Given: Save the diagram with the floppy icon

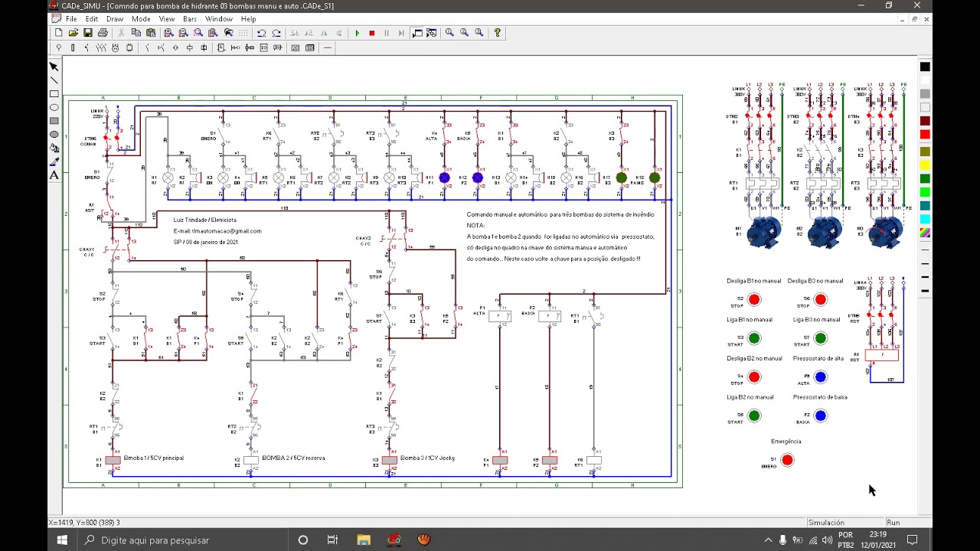Looking at the screenshot, I should (88, 33).
